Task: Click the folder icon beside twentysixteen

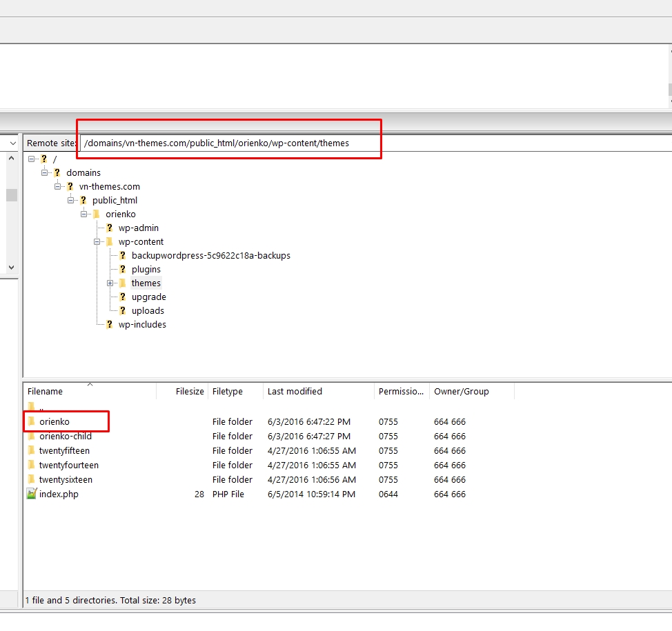Action: tap(30, 479)
